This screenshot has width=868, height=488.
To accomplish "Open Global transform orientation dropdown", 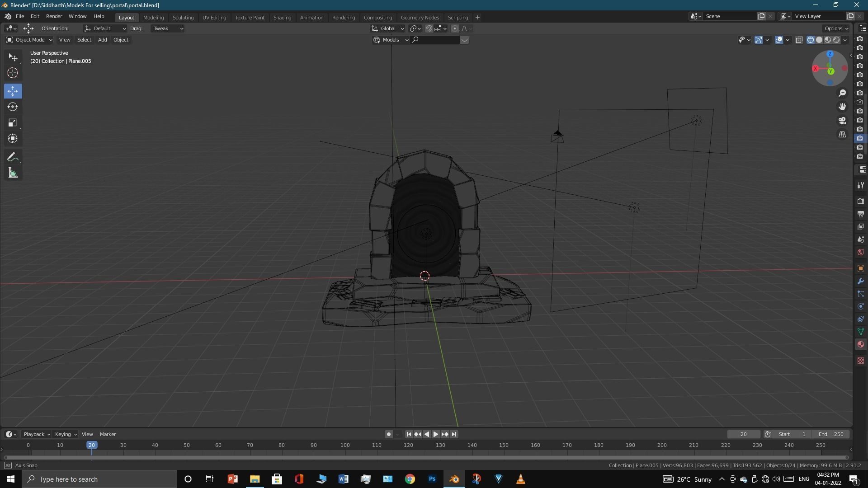I will coord(388,28).
